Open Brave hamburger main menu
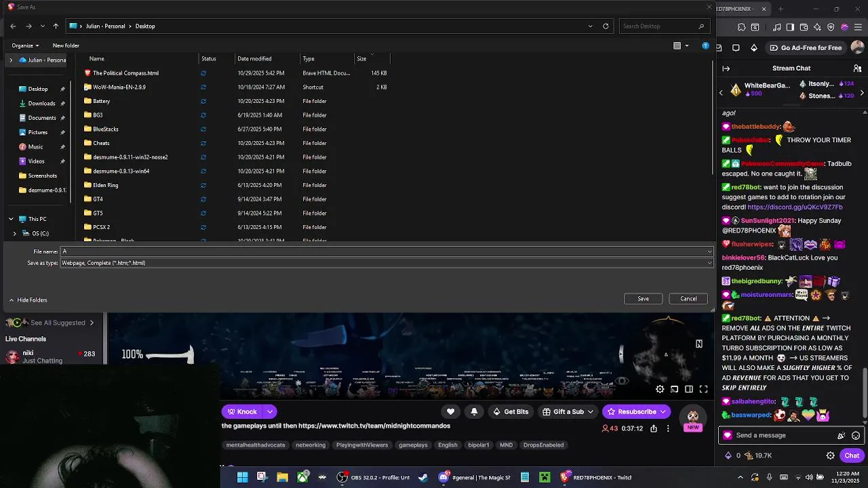 (x=858, y=27)
